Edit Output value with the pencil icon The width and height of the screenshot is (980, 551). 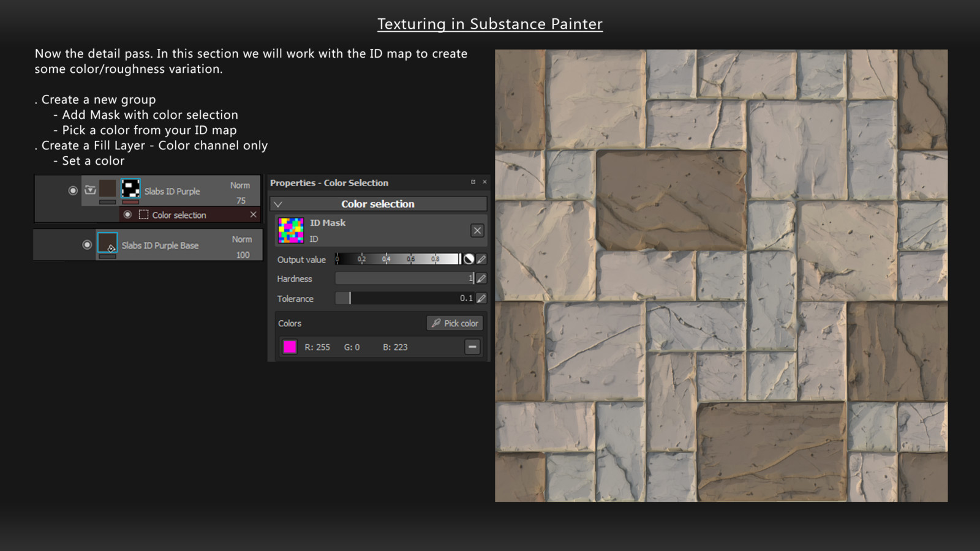(481, 259)
